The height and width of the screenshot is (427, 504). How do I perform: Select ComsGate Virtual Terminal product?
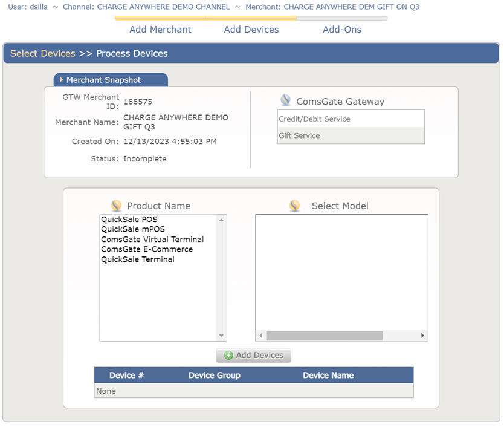(x=152, y=240)
